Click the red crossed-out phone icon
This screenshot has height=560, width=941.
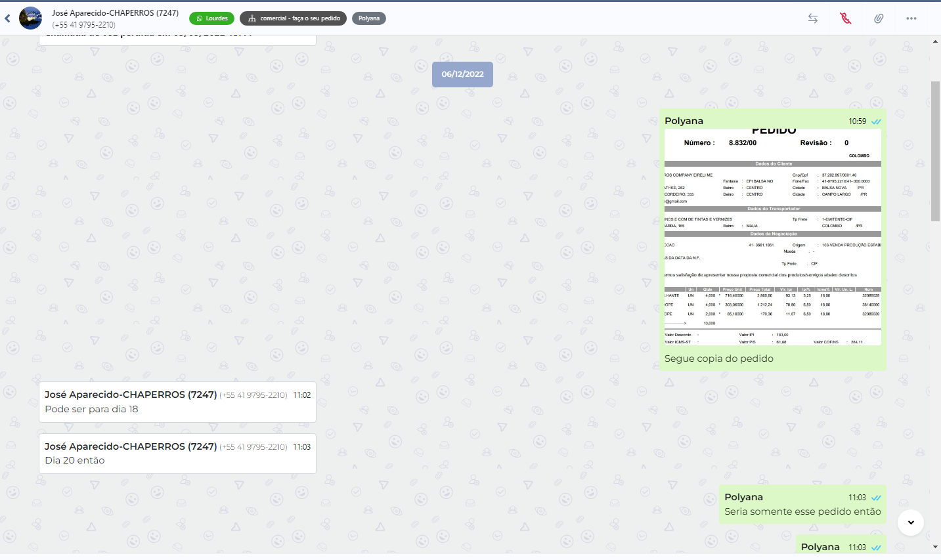pos(845,18)
